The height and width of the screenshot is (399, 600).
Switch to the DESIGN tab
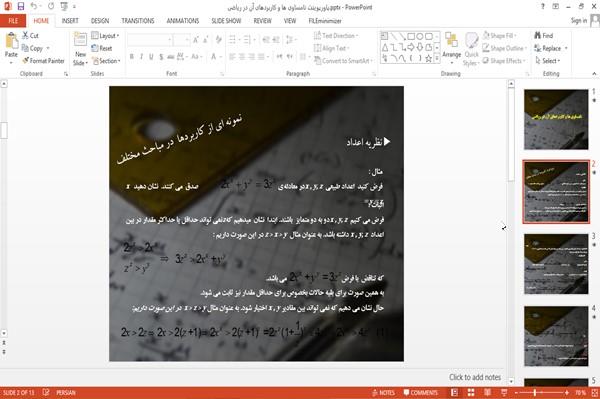(x=100, y=21)
